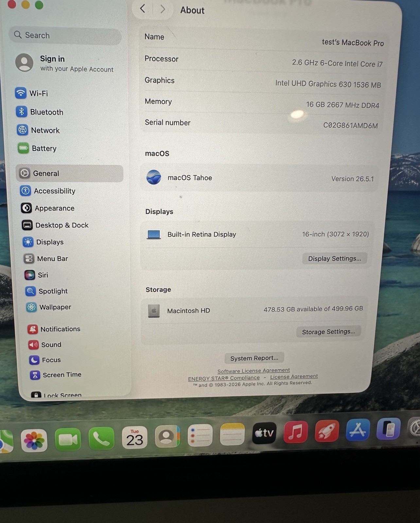The height and width of the screenshot is (523, 420).
Task: Open Reminders from the Dock
Action: tap(200, 435)
